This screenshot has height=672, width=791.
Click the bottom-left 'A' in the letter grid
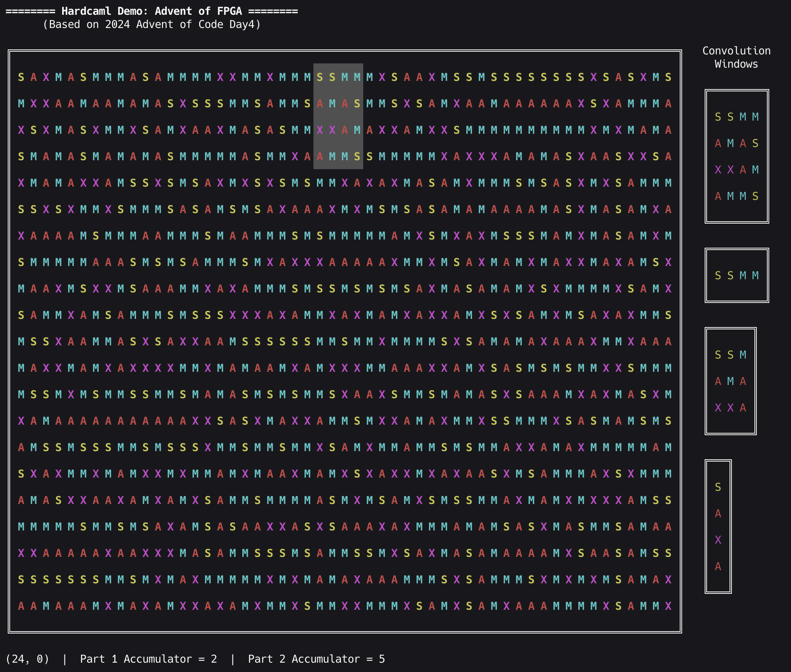click(x=21, y=606)
